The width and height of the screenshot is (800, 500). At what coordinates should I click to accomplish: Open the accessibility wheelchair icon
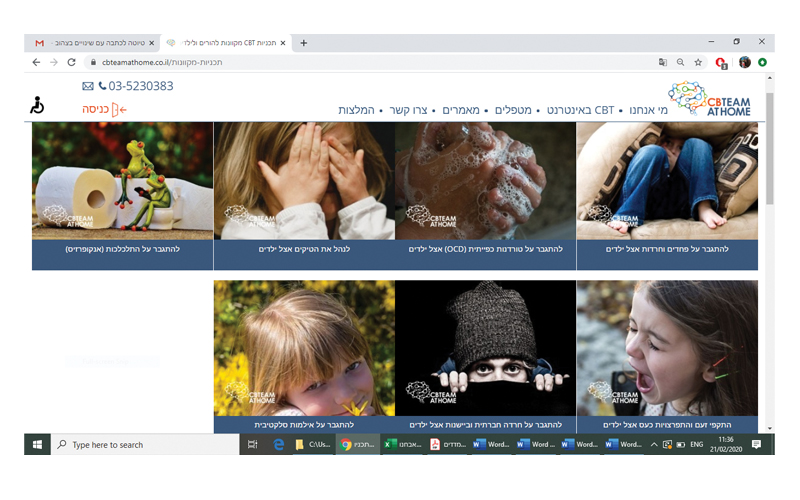coord(37,105)
